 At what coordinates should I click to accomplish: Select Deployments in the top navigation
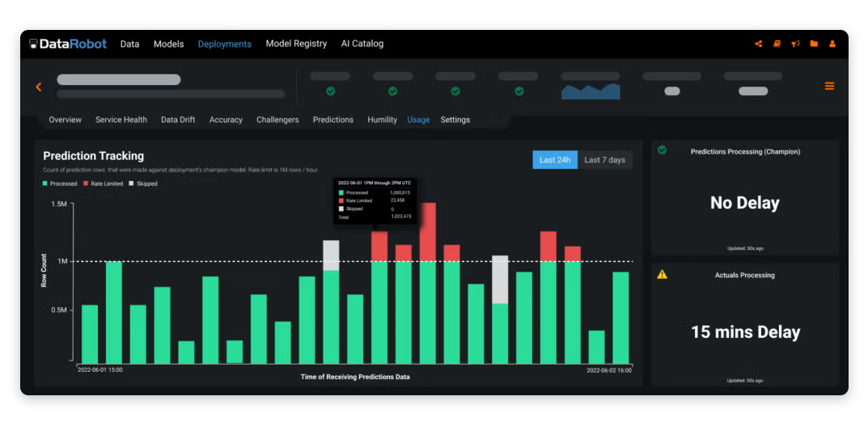tap(225, 44)
